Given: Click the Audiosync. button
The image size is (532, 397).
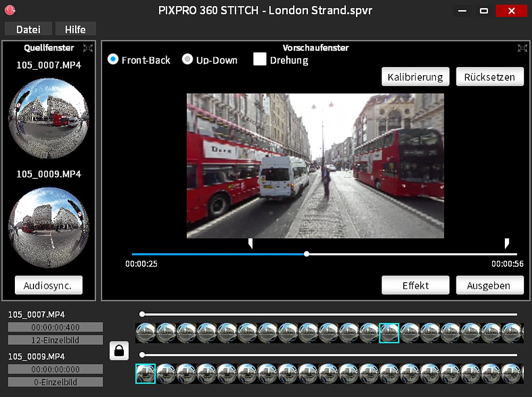Looking at the screenshot, I should 49,285.
